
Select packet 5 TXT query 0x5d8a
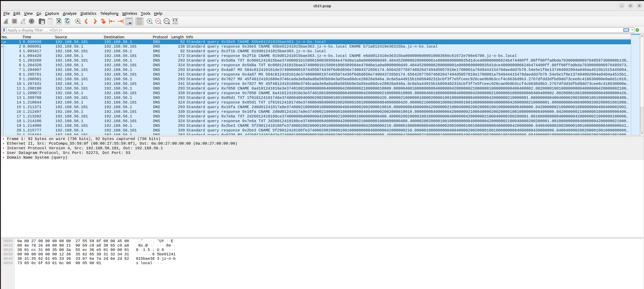point(316,61)
